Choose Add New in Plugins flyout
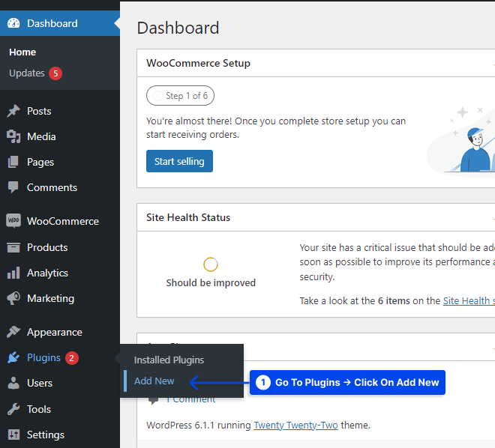The image size is (495, 448). point(154,381)
